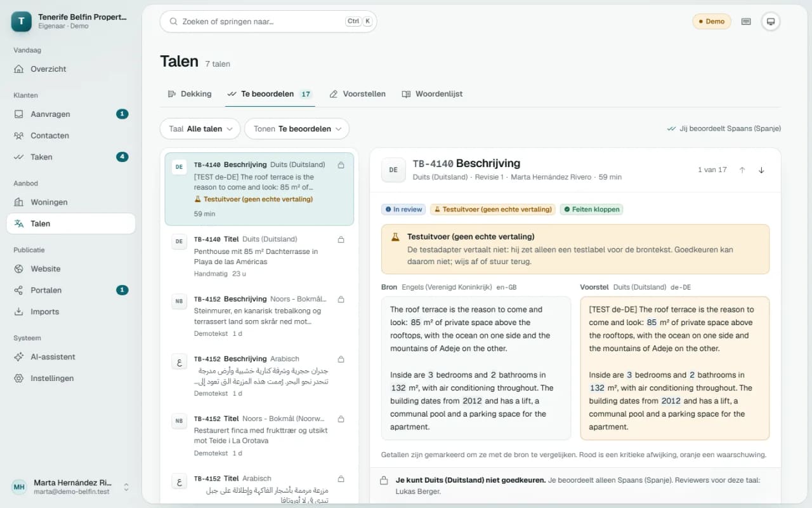
Task: Expand the Marta Hernández user menu
Action: pos(71,487)
